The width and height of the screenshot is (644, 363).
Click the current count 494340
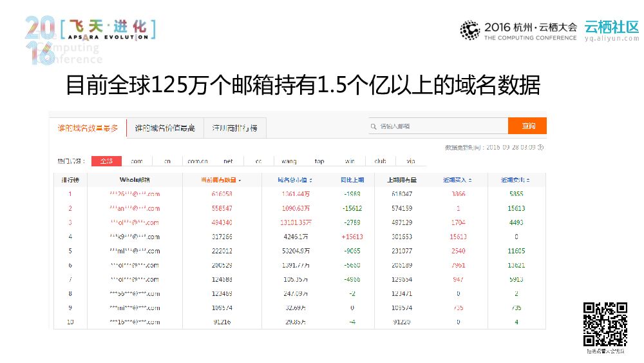pyautogui.click(x=222, y=222)
